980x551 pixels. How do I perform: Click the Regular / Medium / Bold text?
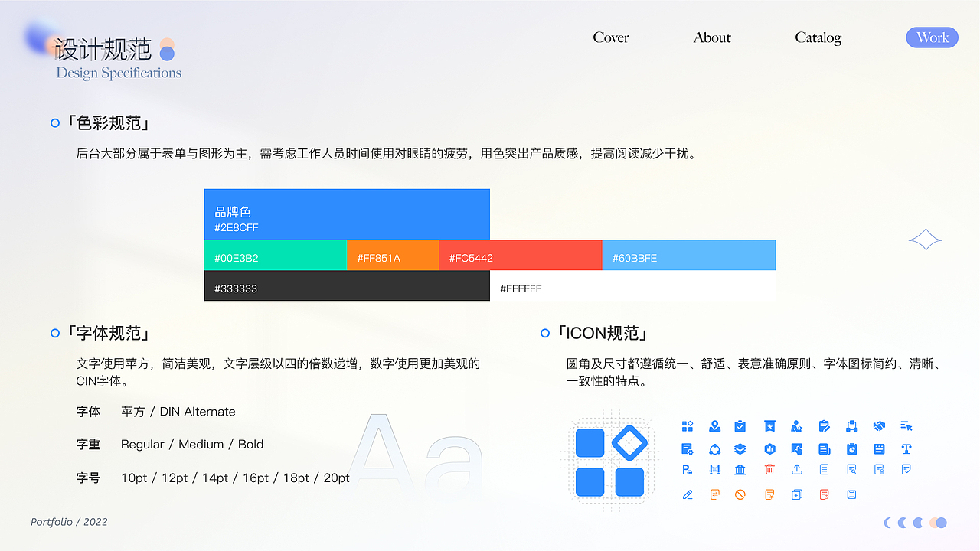point(192,445)
